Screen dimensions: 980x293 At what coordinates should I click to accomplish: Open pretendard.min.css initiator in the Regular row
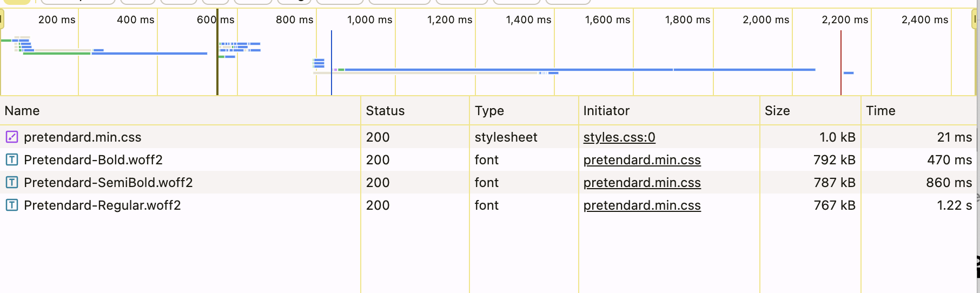pyautogui.click(x=642, y=205)
